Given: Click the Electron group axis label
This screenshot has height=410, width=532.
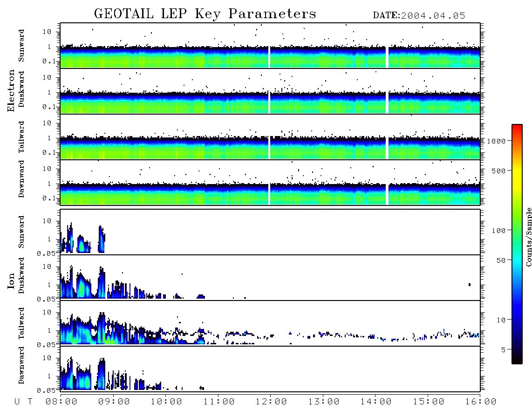Looking at the screenshot, I should pos(11,90).
